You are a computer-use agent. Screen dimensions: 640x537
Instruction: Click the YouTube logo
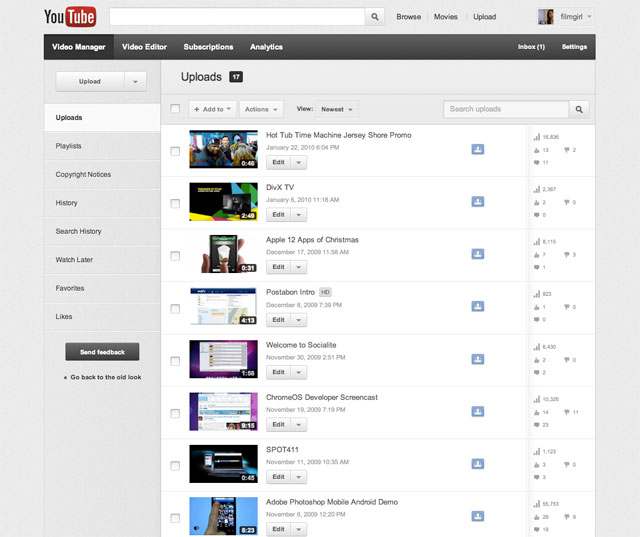72,17
